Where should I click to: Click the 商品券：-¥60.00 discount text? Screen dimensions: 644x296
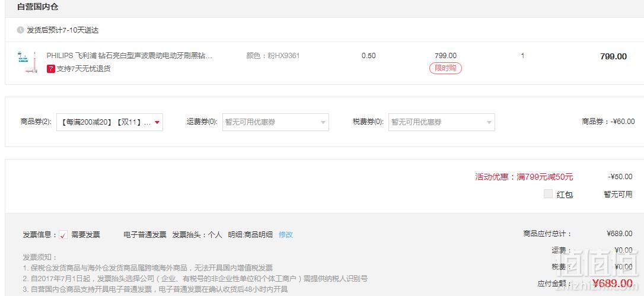[608, 121]
